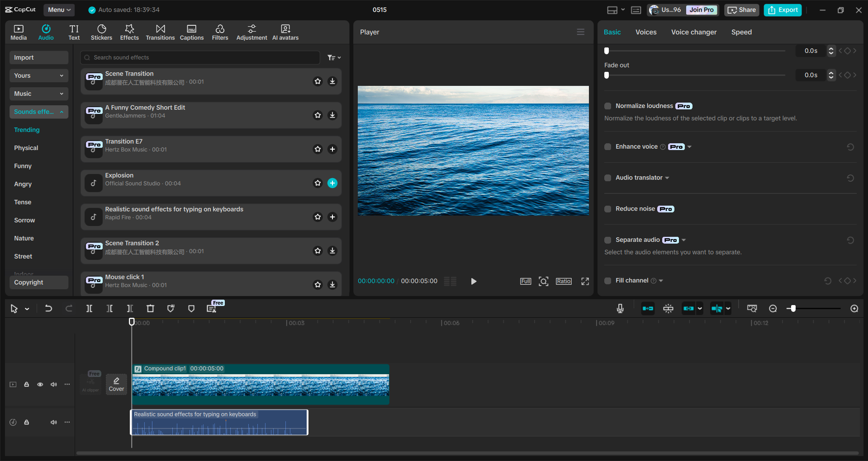This screenshot has height=461, width=868.
Task: Mute the audio track with the speaker icon
Action: (x=54, y=422)
